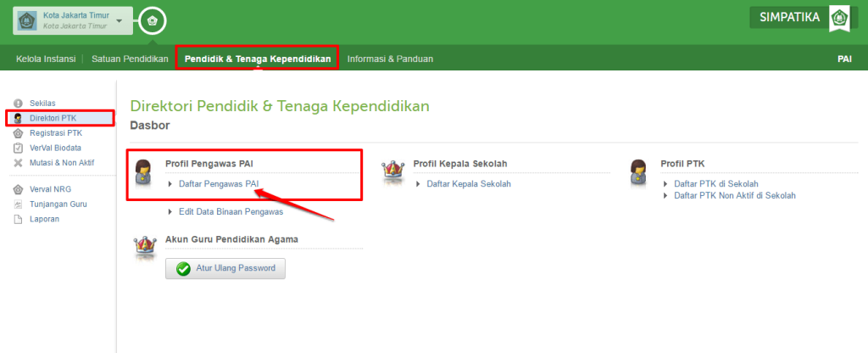Image resolution: width=868 pixels, height=353 pixels.
Task: Click the Sekilas info icon in the sidebar
Action: pos(19,103)
